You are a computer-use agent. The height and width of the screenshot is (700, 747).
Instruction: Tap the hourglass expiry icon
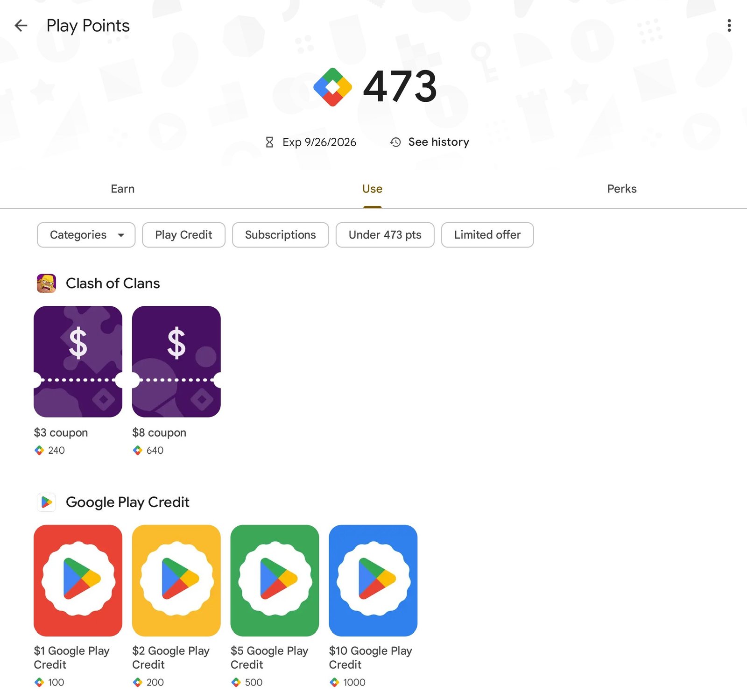tap(269, 142)
